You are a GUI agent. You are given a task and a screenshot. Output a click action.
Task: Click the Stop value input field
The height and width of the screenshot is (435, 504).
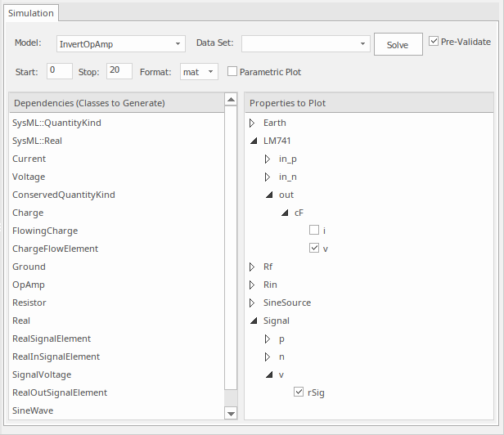tap(119, 71)
